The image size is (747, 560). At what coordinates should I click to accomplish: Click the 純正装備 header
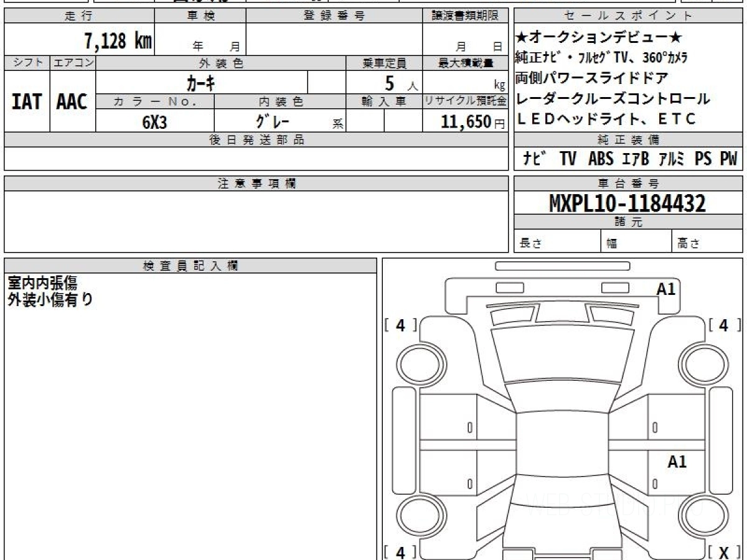pyautogui.click(x=629, y=139)
